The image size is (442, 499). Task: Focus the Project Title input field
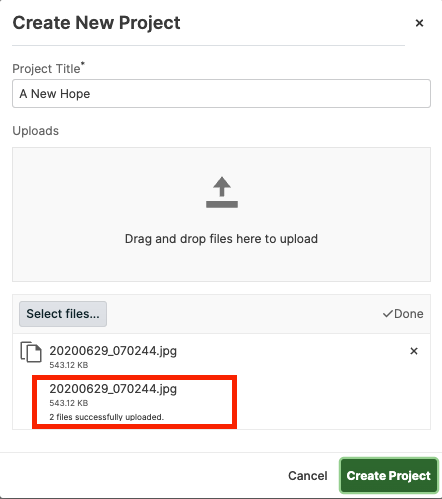221,94
